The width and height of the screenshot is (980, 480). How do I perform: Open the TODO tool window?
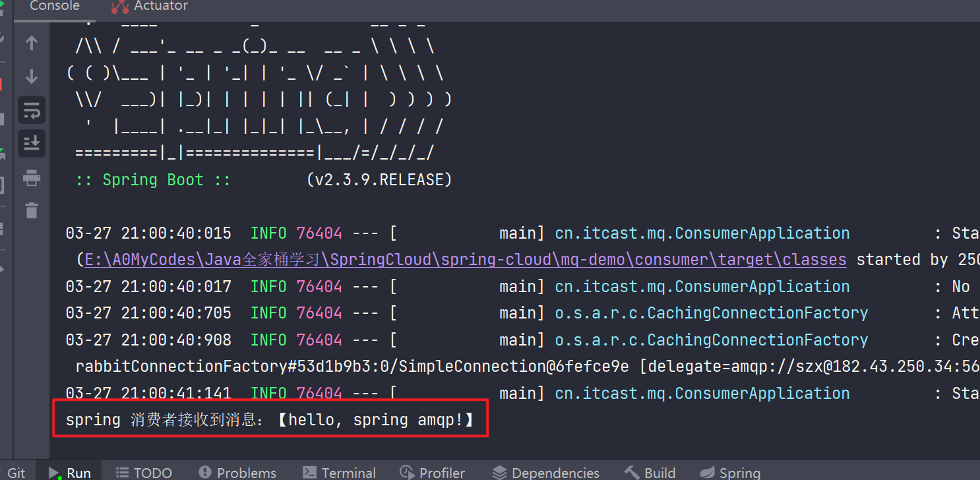point(144,473)
